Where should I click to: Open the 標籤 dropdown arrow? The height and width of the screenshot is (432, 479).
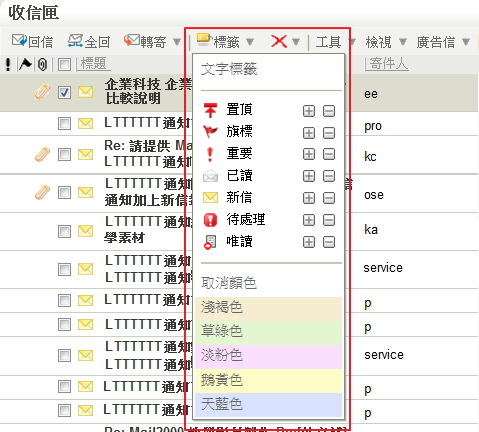tap(250, 42)
